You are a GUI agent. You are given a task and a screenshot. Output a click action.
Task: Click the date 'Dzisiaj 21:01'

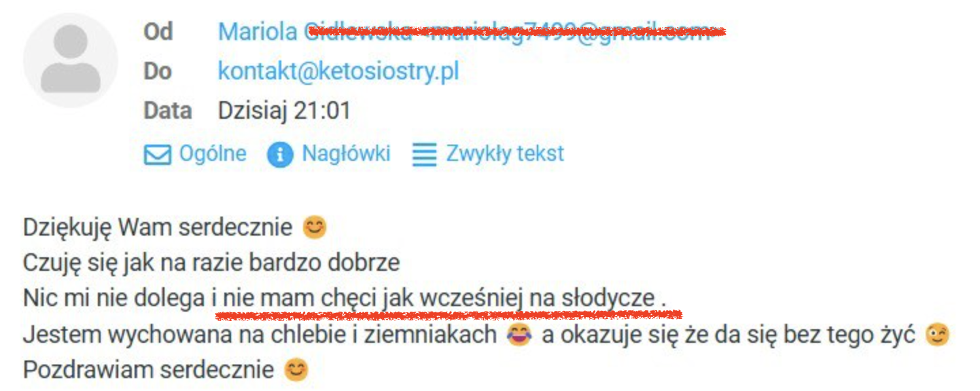(x=284, y=111)
